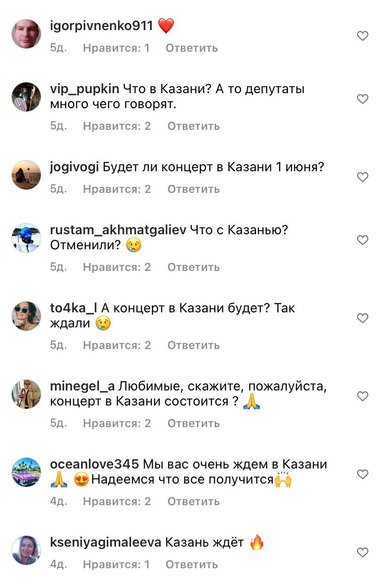The width and height of the screenshot is (389, 588).
Task: Open igorpivnenko911's profile picture
Action: [26, 34]
